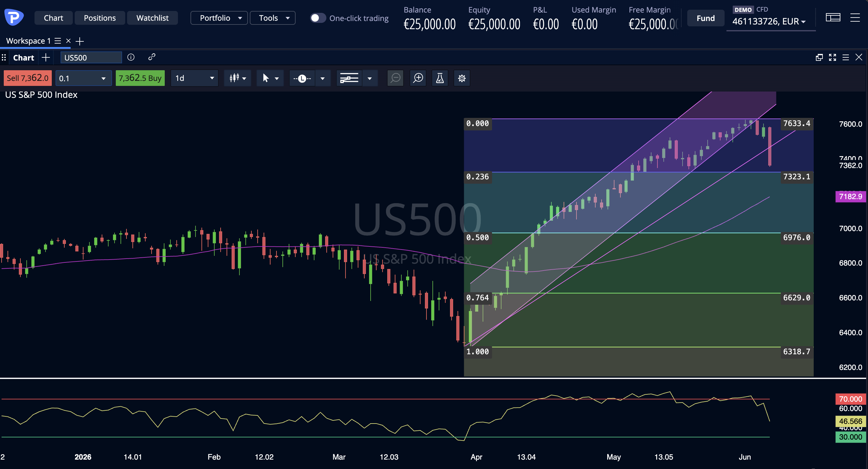868x469 pixels.
Task: Open the 0.1 lot size dropdown
Action: pos(83,78)
